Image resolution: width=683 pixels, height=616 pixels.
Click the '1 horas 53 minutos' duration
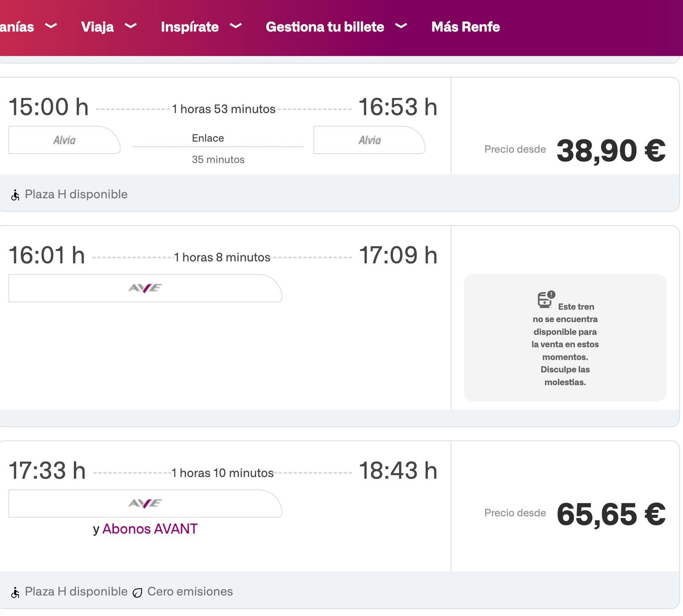[x=224, y=109]
